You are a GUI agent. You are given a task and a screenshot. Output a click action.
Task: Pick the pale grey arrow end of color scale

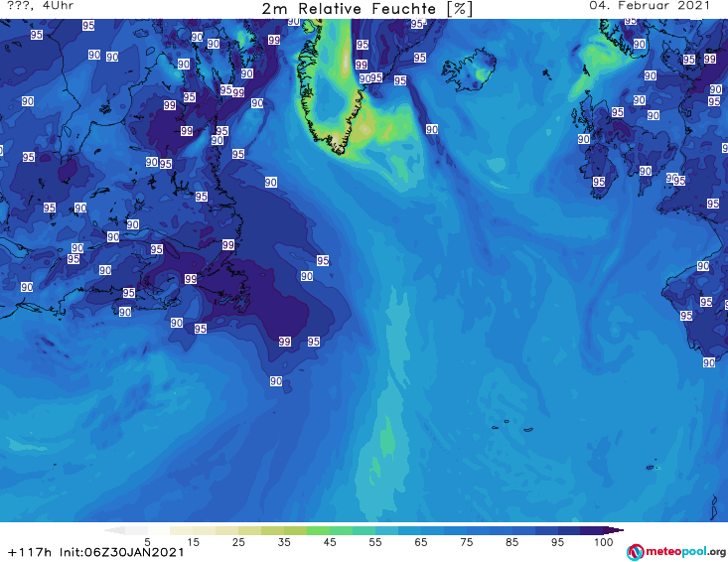tap(115, 530)
